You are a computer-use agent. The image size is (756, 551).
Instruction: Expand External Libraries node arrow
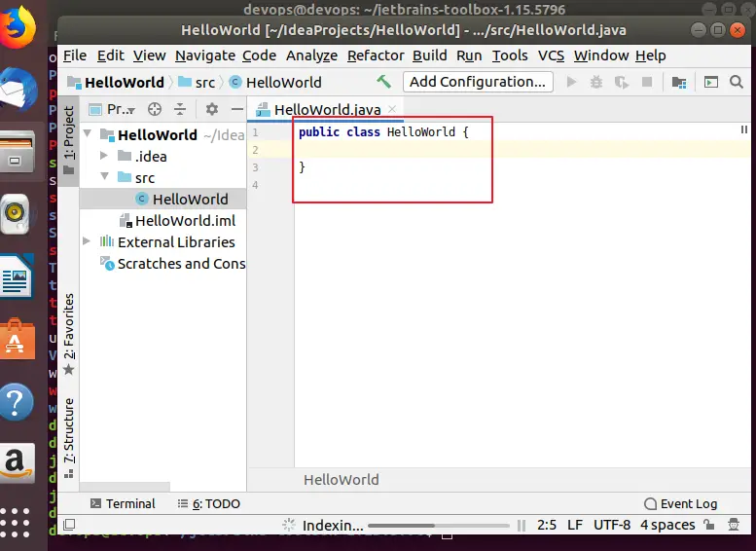pyautogui.click(x=87, y=240)
